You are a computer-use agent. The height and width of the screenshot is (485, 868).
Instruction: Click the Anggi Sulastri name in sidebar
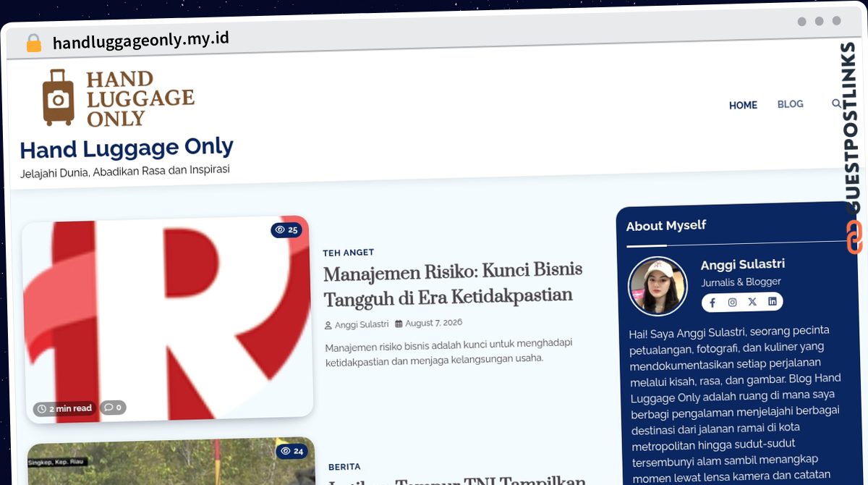pyautogui.click(x=743, y=264)
